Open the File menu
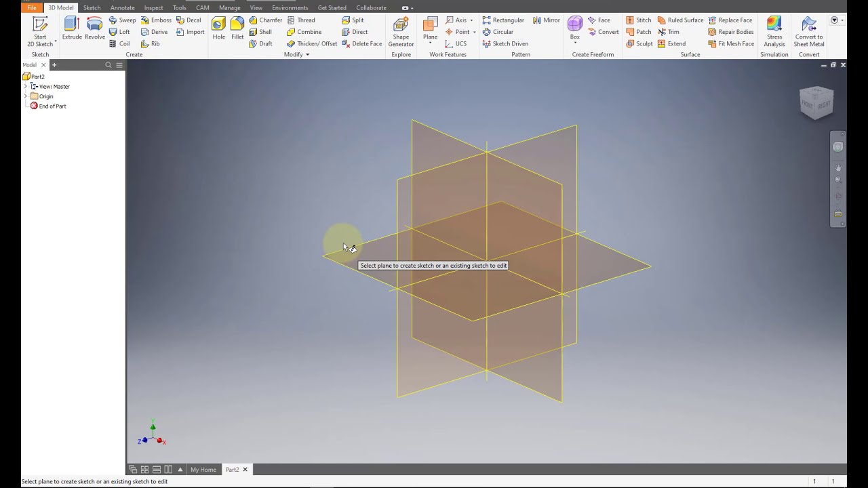Image resolution: width=868 pixels, height=488 pixels. coord(32,7)
